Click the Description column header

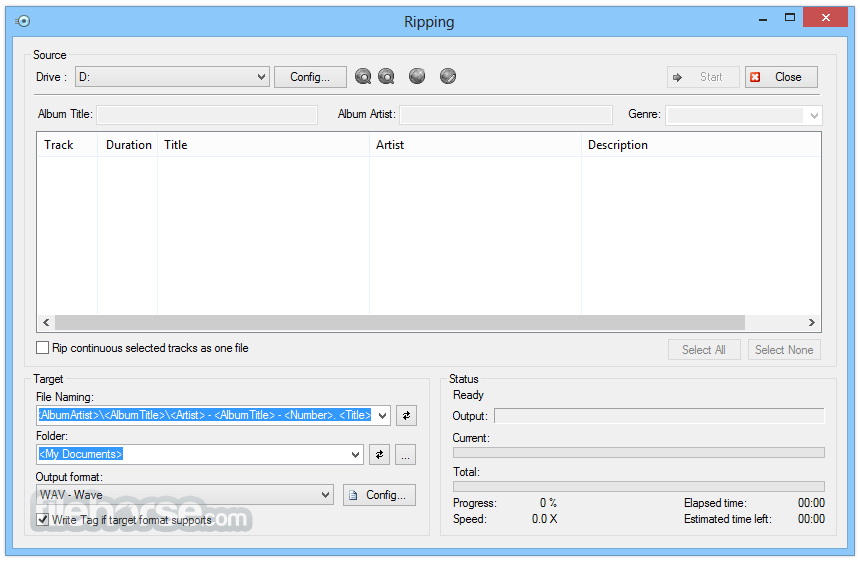701,145
